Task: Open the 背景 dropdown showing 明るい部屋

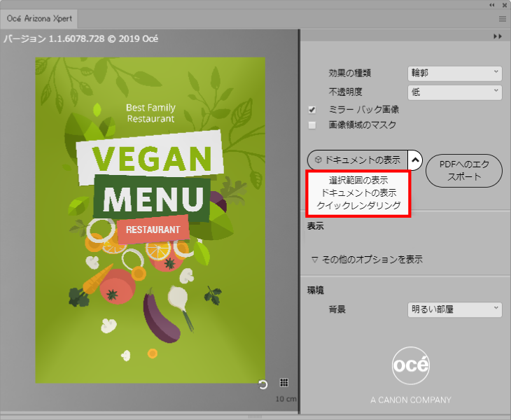Action: (x=454, y=309)
